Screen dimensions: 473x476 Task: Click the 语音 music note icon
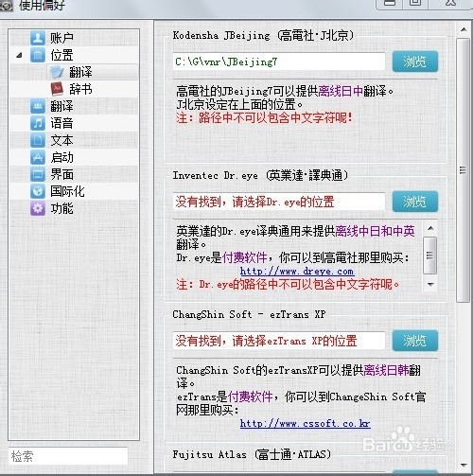pos(38,123)
